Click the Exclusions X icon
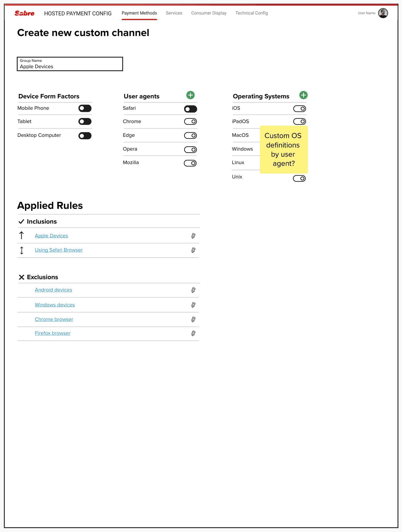Viewport: 402px width, 532px height. [22, 277]
